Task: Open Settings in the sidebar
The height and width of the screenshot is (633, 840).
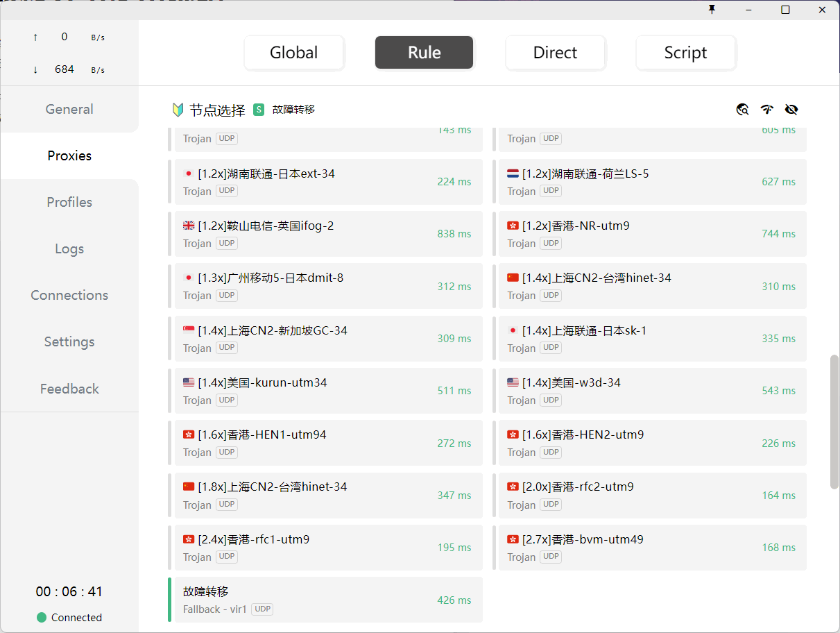Action: [x=69, y=341]
